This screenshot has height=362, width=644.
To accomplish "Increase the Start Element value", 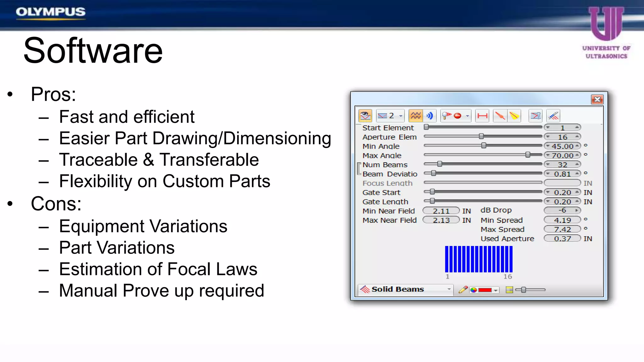I will tap(577, 127).
